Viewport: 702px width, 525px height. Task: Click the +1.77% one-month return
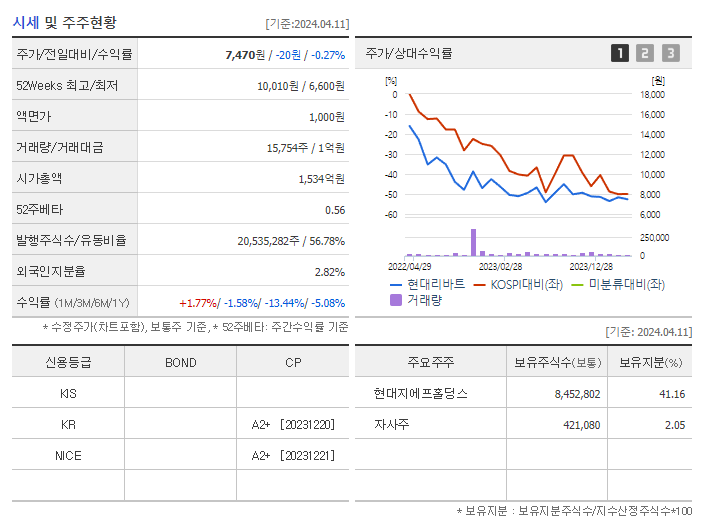pos(197,303)
